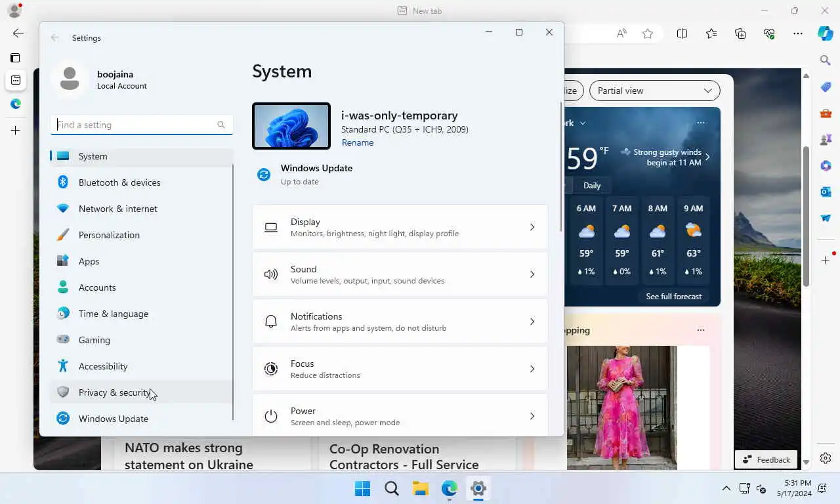Open Bluetooth & devices settings
The width and height of the screenshot is (840, 504).
coord(141,182)
